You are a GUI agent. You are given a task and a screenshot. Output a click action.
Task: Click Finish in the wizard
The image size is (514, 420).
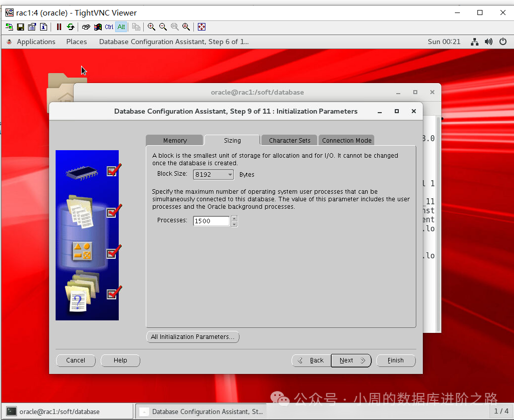[396, 360]
